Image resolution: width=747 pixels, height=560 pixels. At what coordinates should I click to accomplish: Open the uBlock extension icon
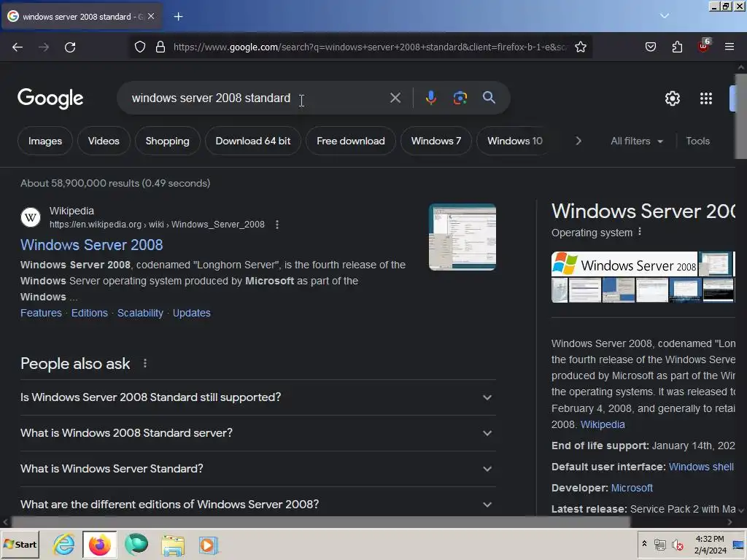pos(704,46)
